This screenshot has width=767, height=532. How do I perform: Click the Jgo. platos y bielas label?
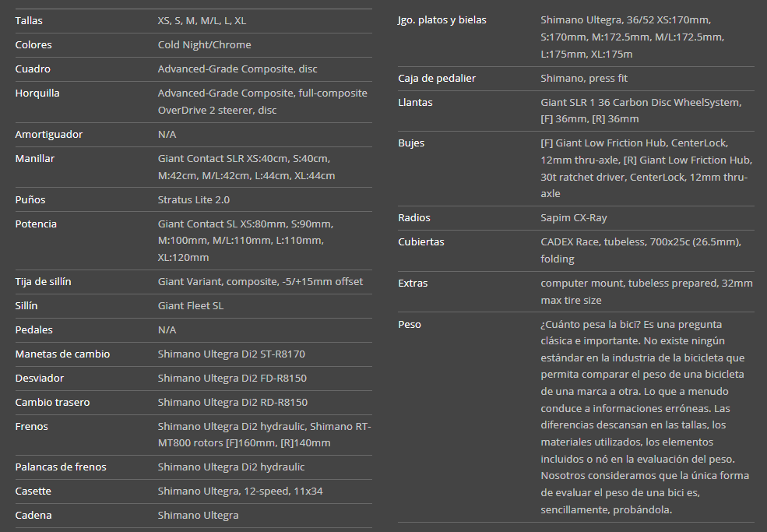442,19
